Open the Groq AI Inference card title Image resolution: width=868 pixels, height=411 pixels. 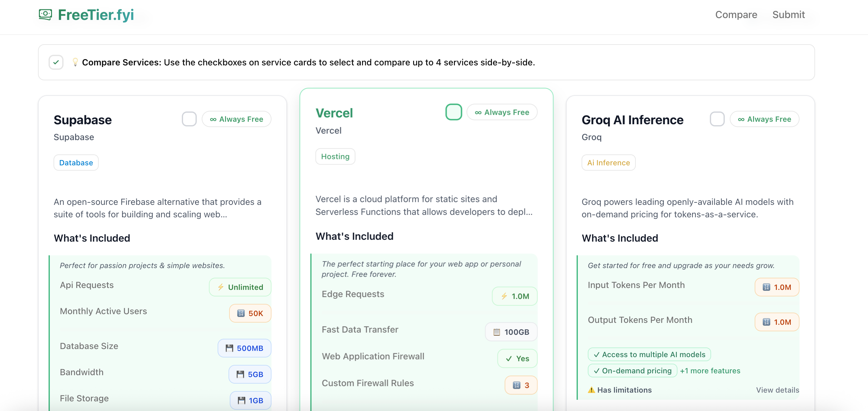coord(632,120)
